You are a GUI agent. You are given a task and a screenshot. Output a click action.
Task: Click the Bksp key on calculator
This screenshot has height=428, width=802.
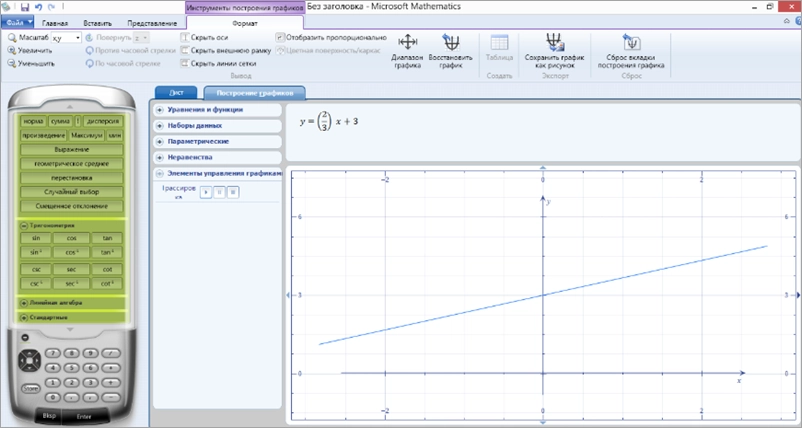tap(49, 416)
